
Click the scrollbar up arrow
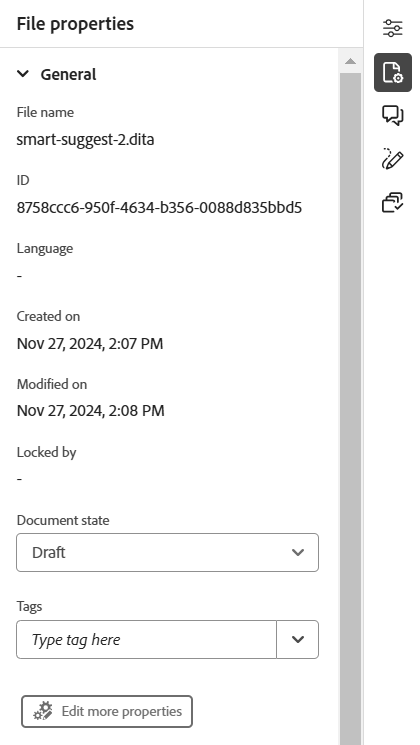pyautogui.click(x=351, y=61)
